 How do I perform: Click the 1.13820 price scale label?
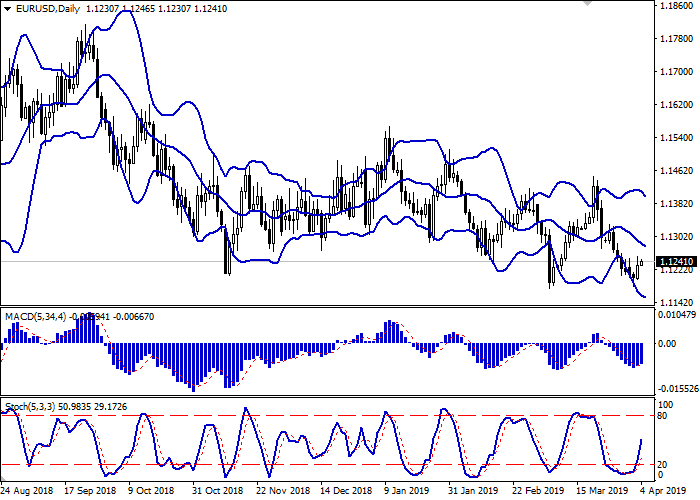(x=676, y=204)
